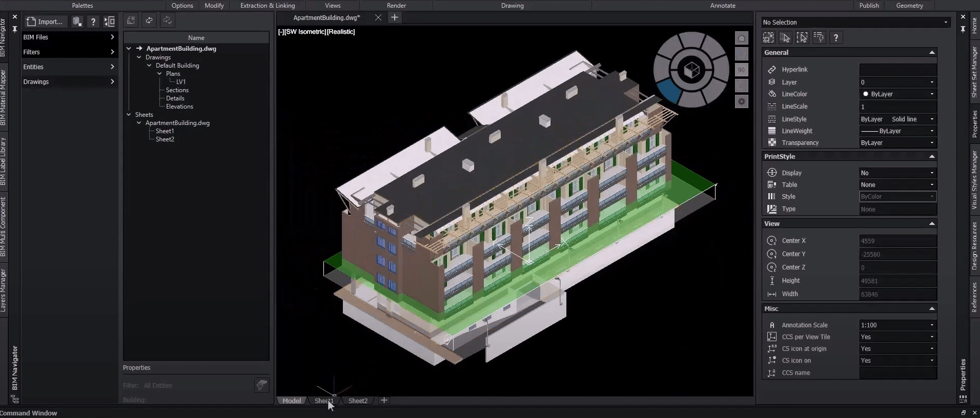Toggle the CCS per View Tile setting
This screenshot has height=418, width=980.
[897, 337]
